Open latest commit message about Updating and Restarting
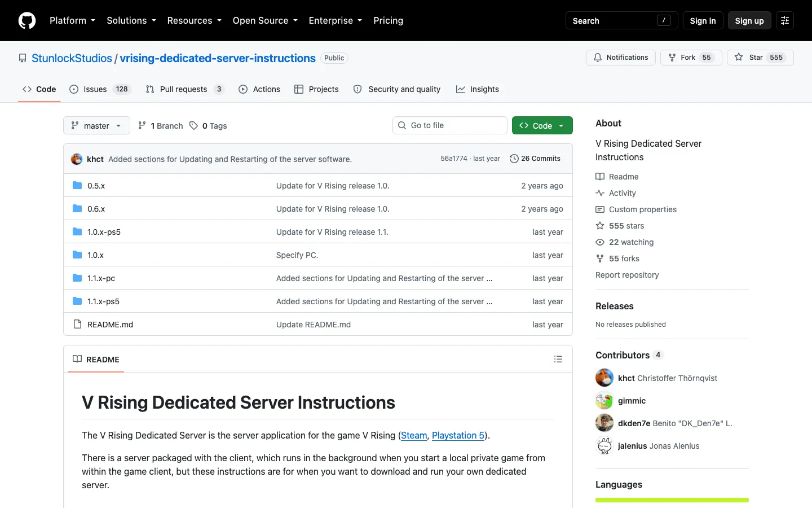The image size is (812, 508). (x=230, y=159)
